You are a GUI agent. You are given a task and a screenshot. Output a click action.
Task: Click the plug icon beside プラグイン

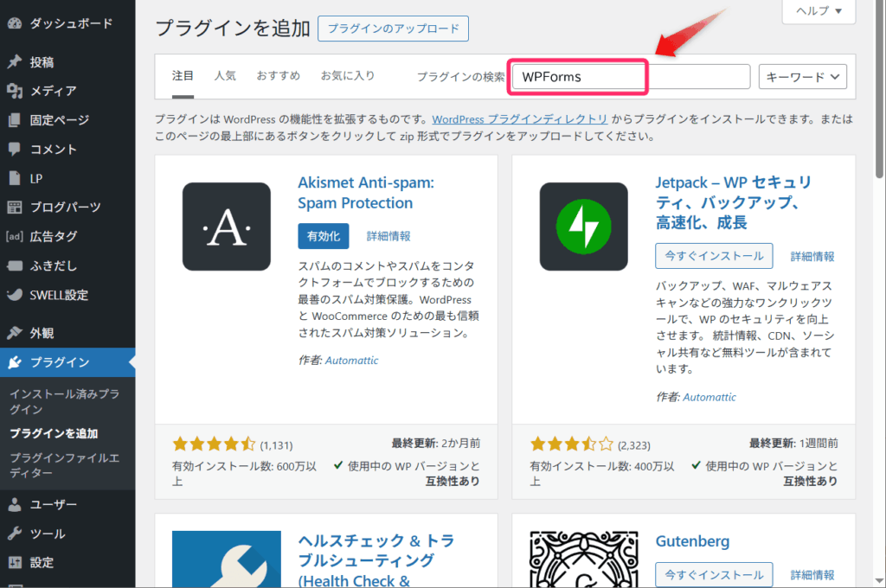(15, 362)
